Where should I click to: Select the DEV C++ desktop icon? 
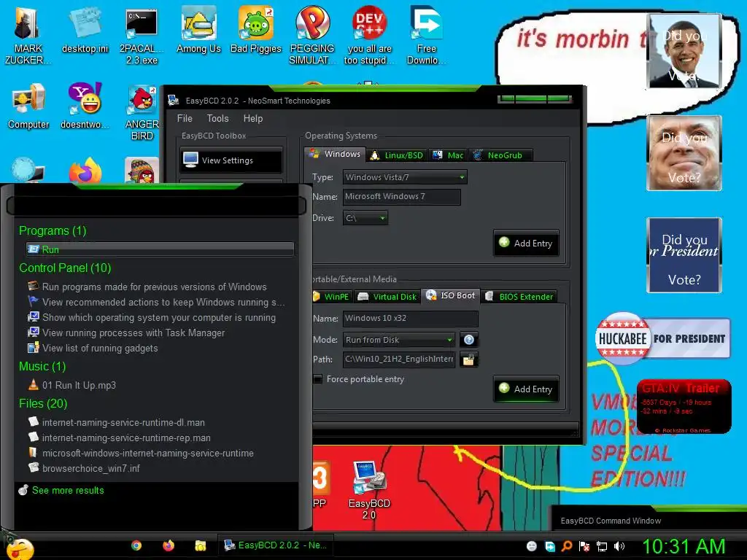click(369, 35)
